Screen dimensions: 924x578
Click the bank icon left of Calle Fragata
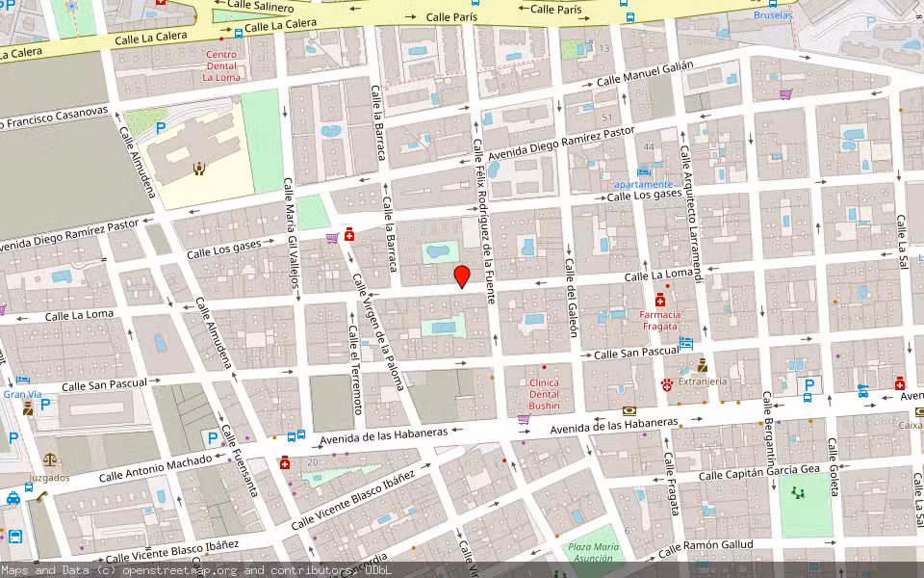629,411
